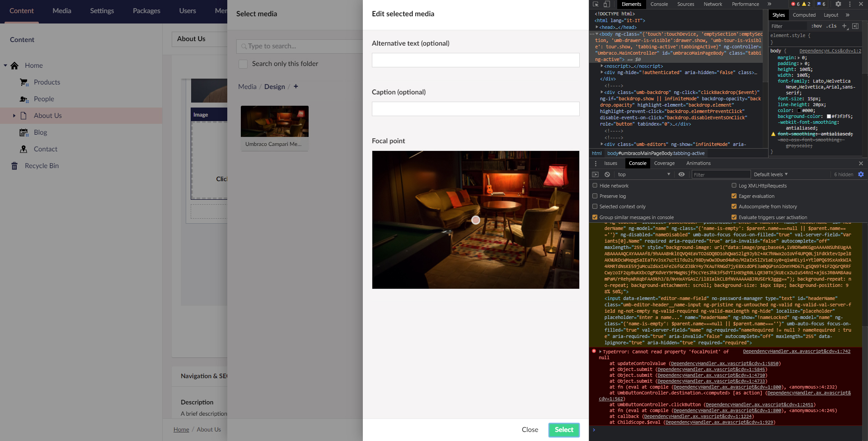Viewport: 868px width, 441px height.
Task: Open the Animations drawer tab
Action: tap(699, 164)
